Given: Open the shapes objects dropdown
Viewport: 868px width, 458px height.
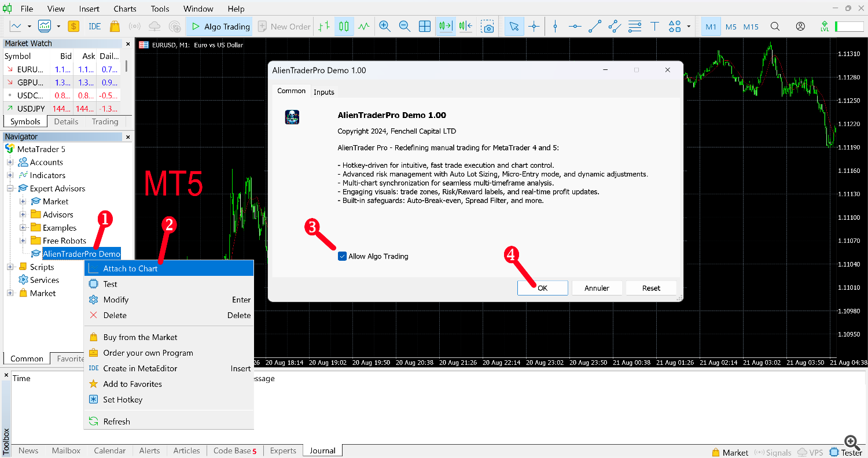Looking at the screenshot, I should (x=689, y=27).
